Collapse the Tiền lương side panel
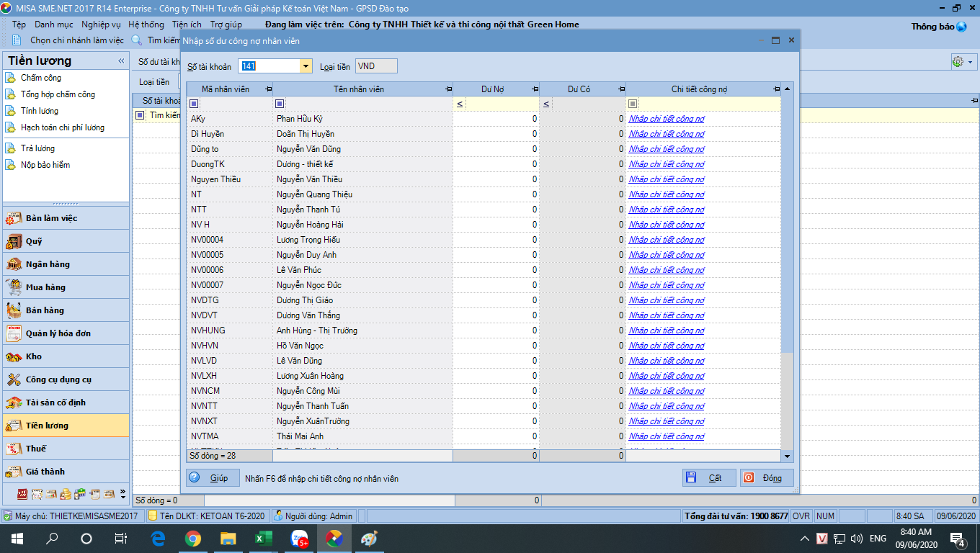980x553 pixels. 121,61
